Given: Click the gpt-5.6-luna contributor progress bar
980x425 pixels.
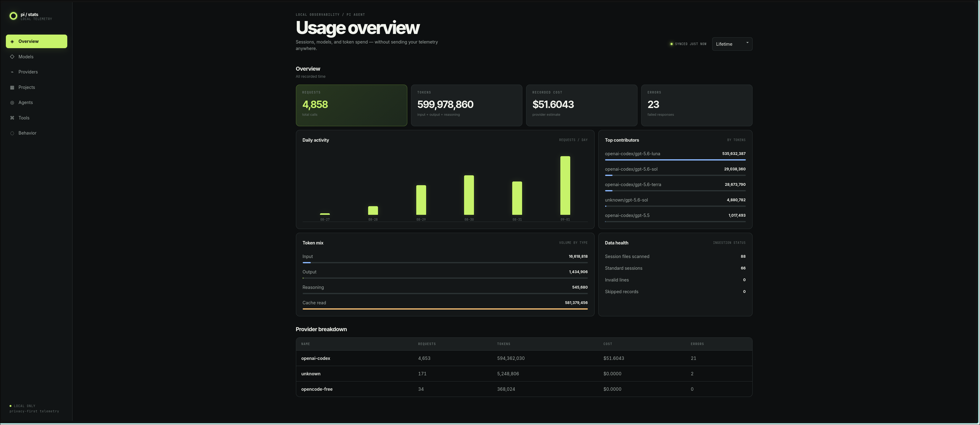Looking at the screenshot, I should point(675,160).
